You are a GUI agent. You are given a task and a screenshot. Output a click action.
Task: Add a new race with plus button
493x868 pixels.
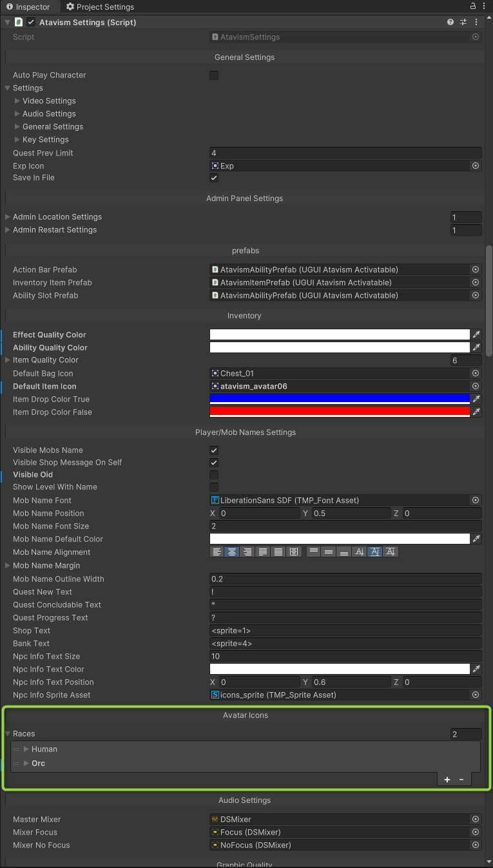[x=447, y=780]
